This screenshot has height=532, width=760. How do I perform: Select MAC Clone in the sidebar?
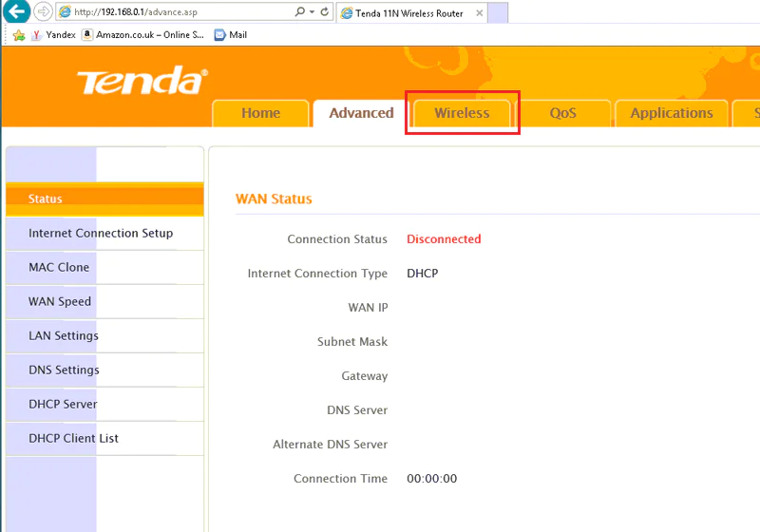(x=59, y=268)
